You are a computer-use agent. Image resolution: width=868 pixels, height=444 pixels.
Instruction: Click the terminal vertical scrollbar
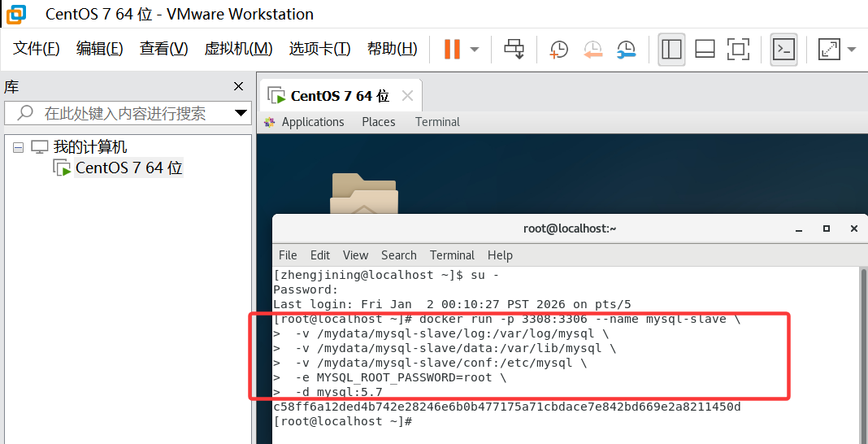pos(864,355)
